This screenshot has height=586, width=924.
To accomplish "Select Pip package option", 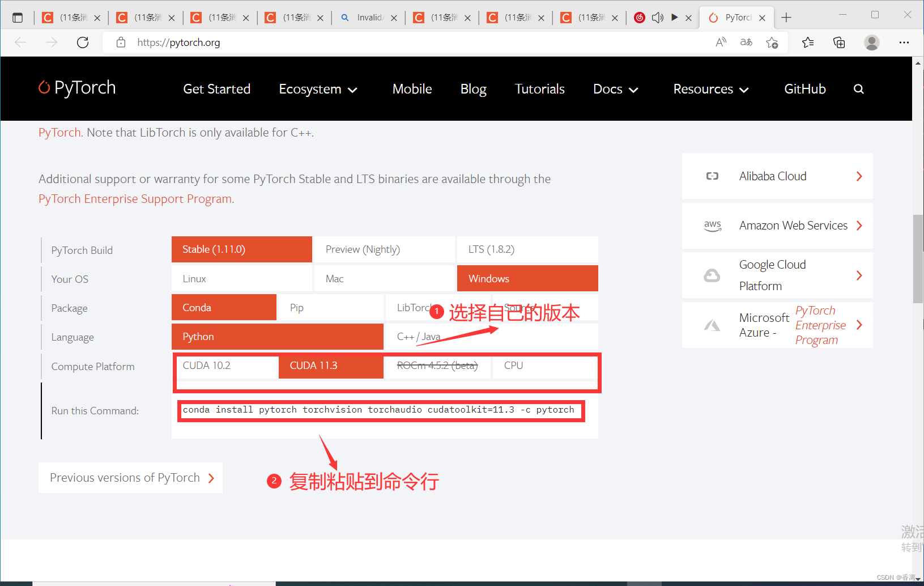I will (x=331, y=308).
